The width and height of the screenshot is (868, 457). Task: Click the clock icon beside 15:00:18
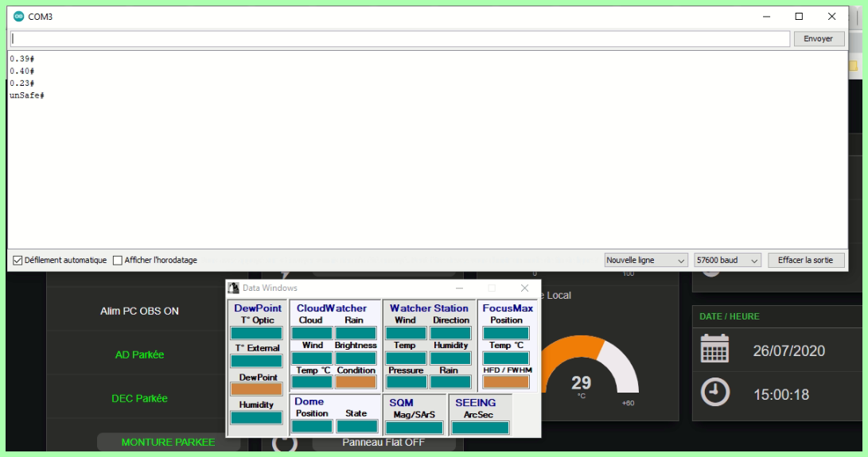(714, 393)
